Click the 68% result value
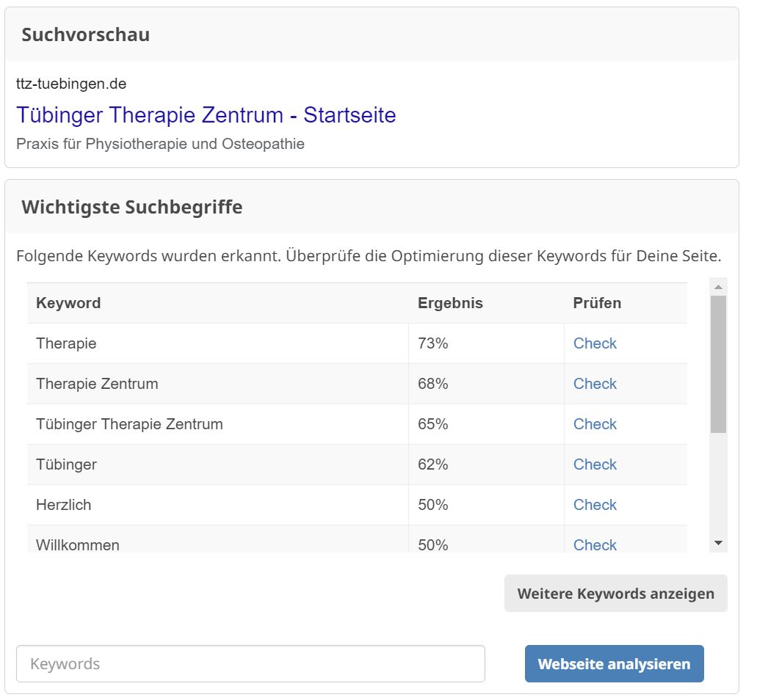757x700 pixels. click(433, 384)
